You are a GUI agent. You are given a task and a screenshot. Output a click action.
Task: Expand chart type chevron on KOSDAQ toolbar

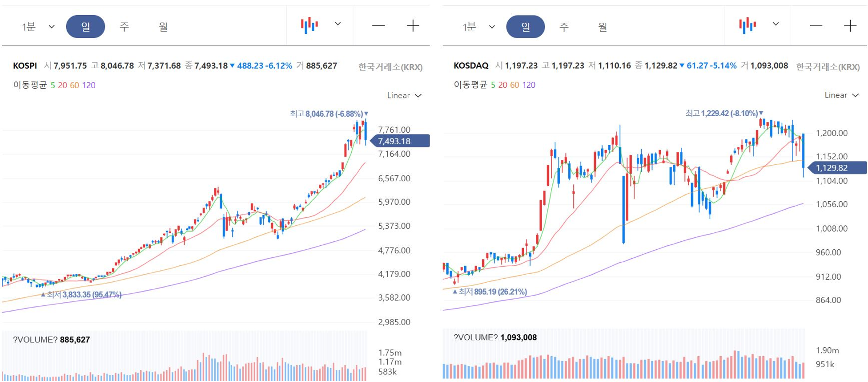point(776,24)
